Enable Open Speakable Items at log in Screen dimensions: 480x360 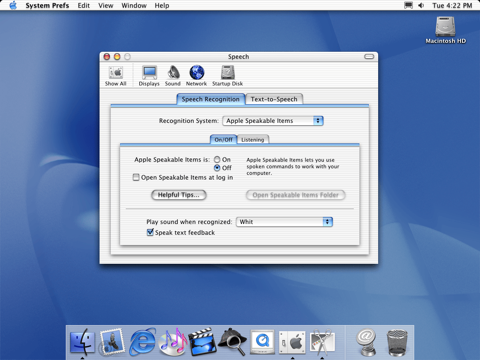pos(136,177)
